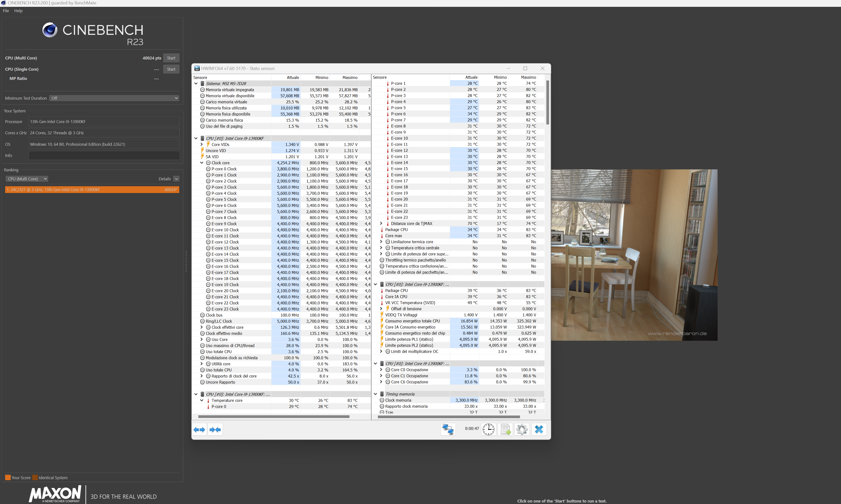Click the Info input field
Image resolution: width=841 pixels, height=504 pixels.
pos(104,155)
